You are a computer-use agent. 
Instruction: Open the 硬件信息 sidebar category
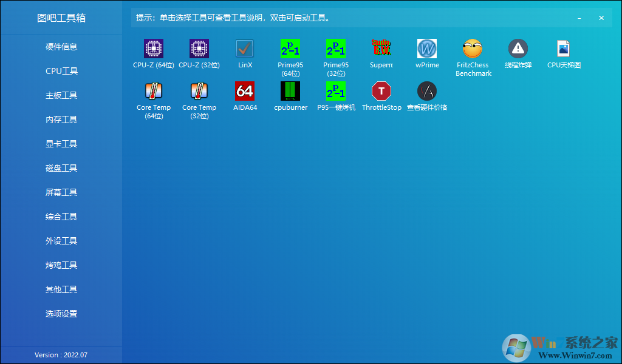[x=61, y=47]
